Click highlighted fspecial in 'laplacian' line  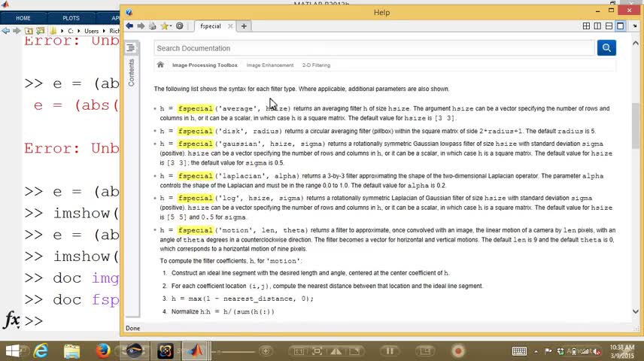click(x=195, y=176)
